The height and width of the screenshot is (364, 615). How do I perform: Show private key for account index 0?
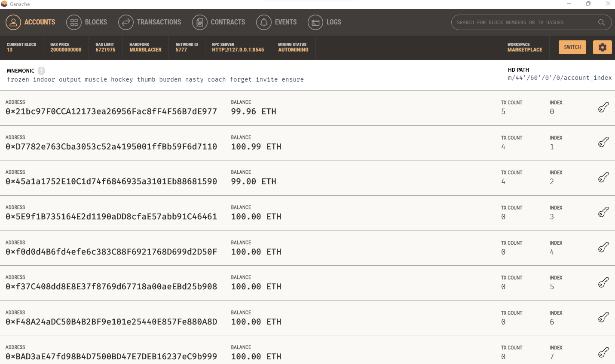tap(603, 107)
